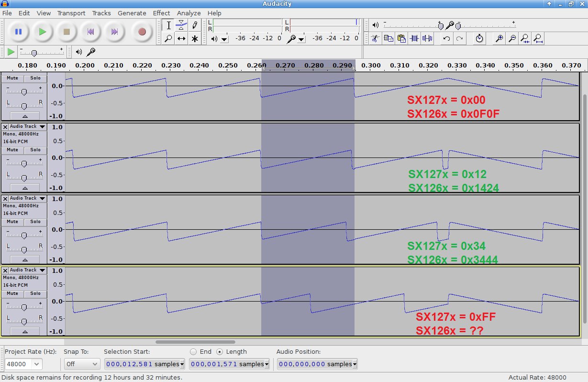Mute the bottom yellow-highlighted audio track
The height and width of the screenshot is (382, 588).
tap(12, 293)
